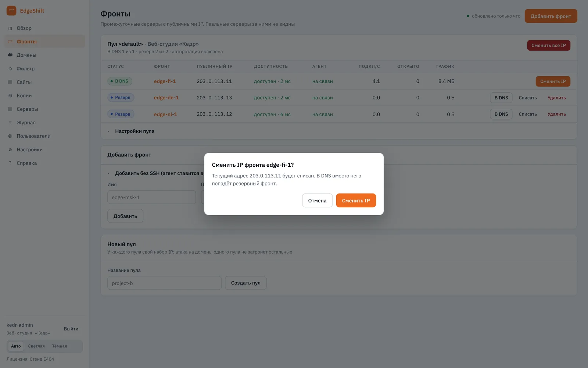
Task: Click the Настройки gear icon
Action: click(10, 150)
